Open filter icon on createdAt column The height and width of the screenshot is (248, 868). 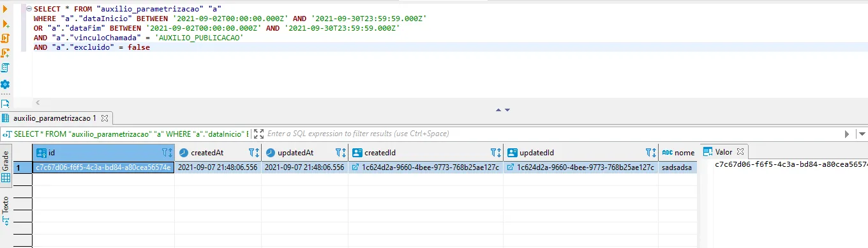point(251,153)
